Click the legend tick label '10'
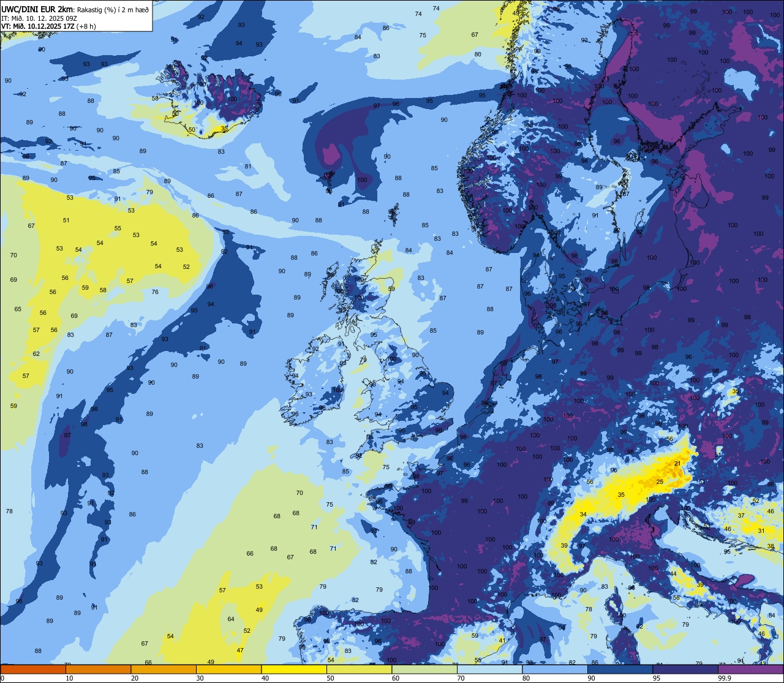The height and width of the screenshot is (683, 784). click(x=69, y=678)
